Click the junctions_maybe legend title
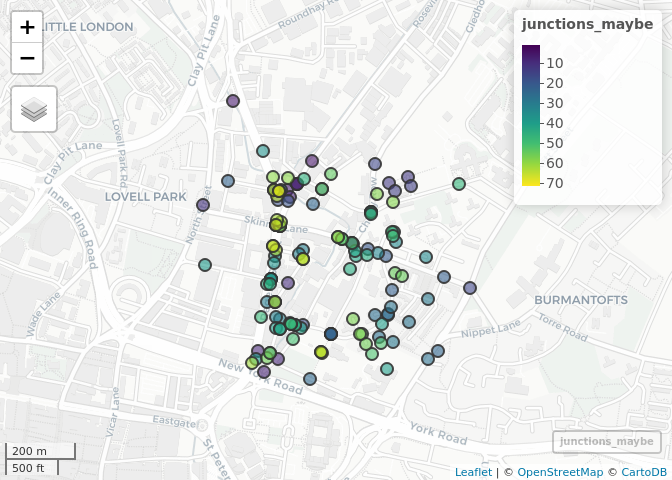Image resolution: width=672 pixels, height=480 pixels. point(587,24)
